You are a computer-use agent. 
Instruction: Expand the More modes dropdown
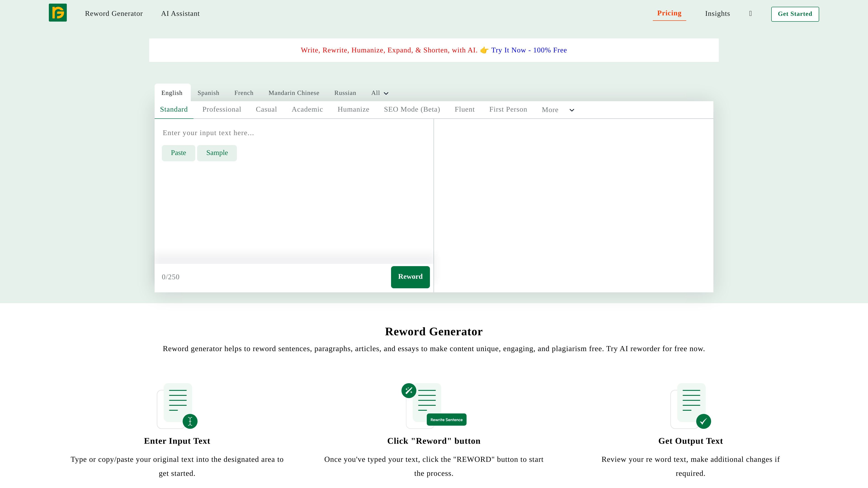click(x=558, y=110)
